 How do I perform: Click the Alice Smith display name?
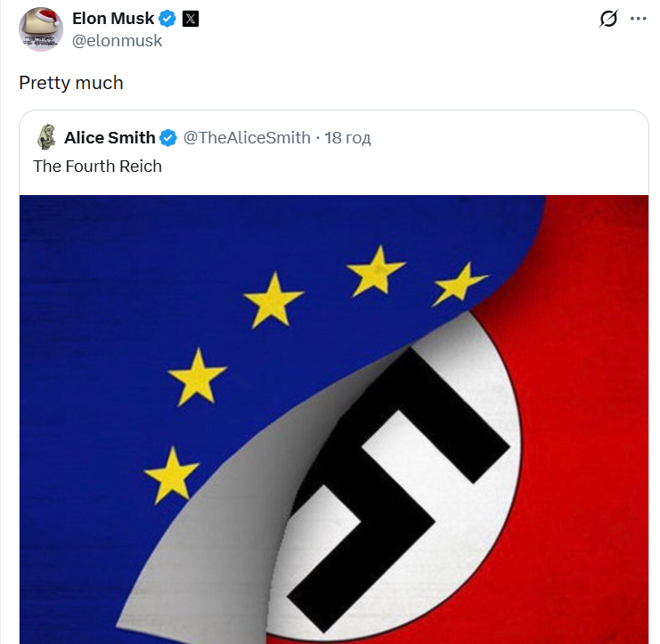[x=110, y=137]
